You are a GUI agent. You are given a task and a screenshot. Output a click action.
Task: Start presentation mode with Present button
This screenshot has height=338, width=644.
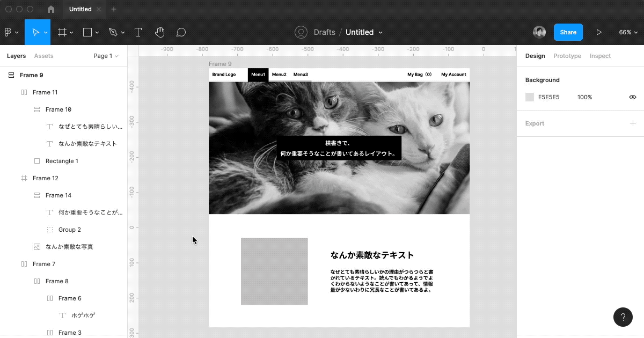point(599,32)
